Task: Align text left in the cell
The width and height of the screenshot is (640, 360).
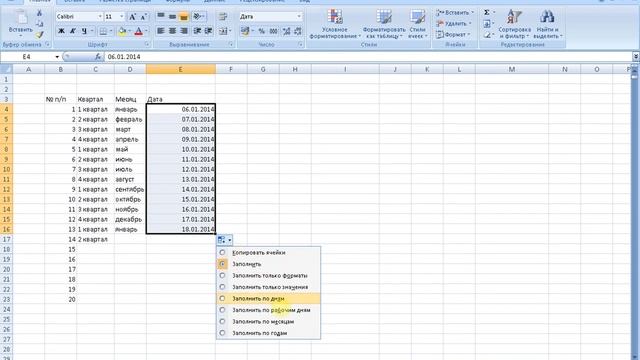Action: pos(161,31)
